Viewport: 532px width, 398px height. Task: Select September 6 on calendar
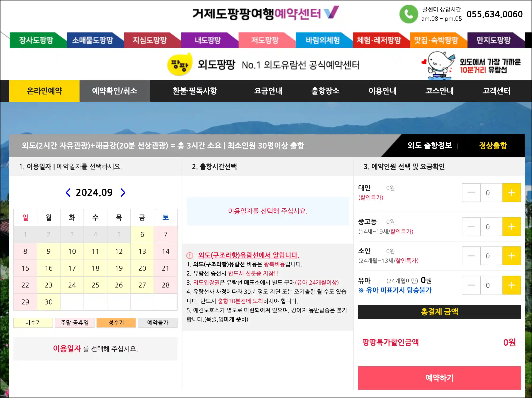142,234
